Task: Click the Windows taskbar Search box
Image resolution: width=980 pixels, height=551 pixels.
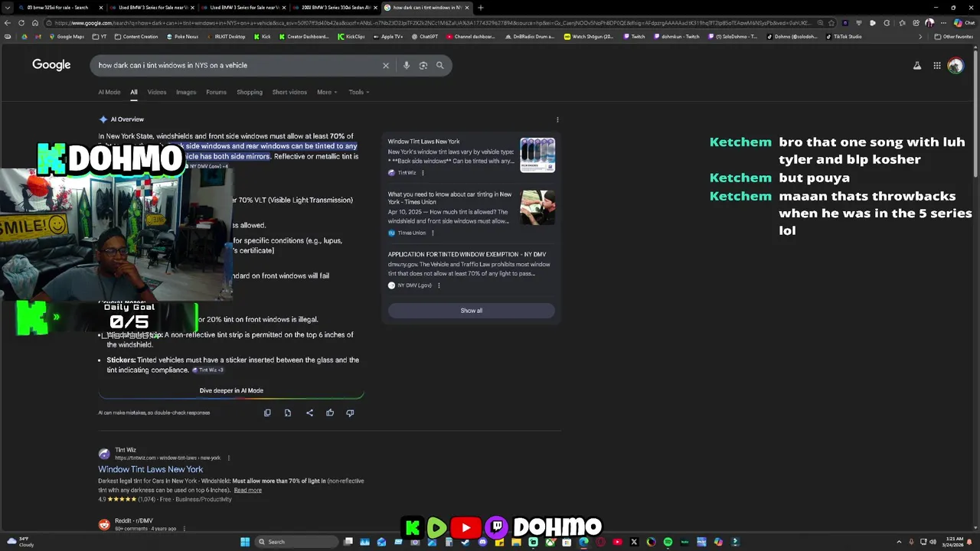Action: tap(297, 542)
